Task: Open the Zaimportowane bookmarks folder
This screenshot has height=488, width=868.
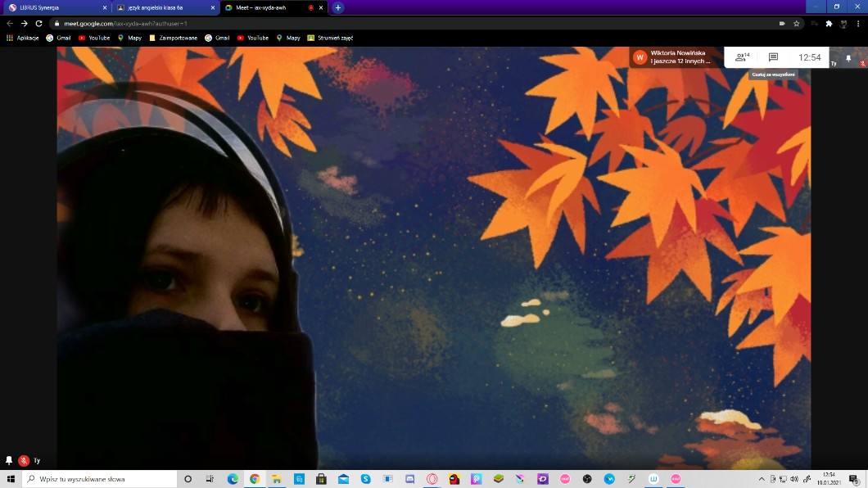Action: click(x=173, y=38)
